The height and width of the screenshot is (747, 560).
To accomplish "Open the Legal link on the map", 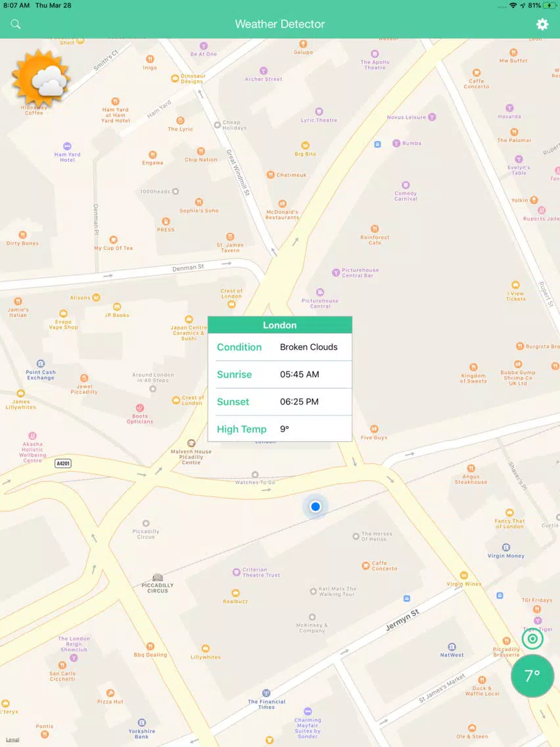I will [13, 739].
